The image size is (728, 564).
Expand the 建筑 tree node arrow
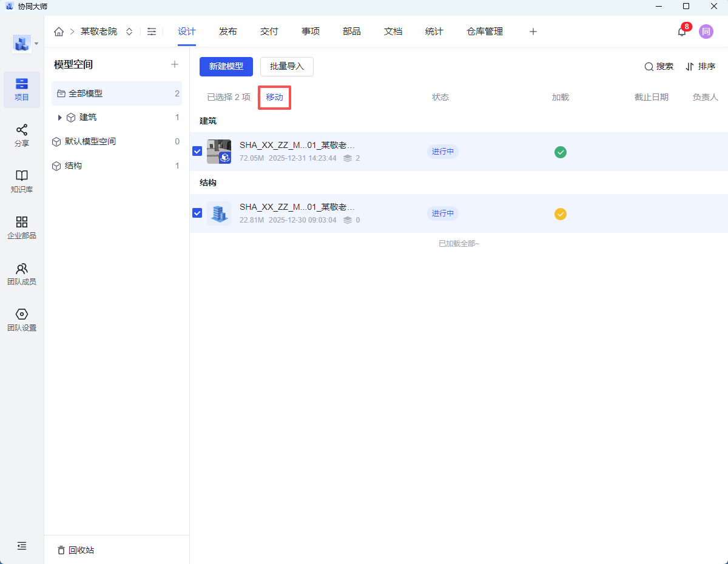(59, 118)
